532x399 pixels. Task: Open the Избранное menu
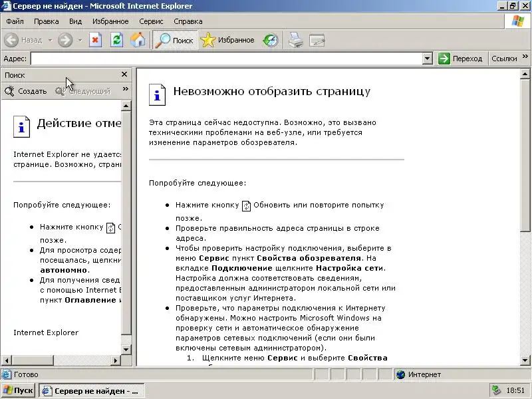click(x=110, y=21)
